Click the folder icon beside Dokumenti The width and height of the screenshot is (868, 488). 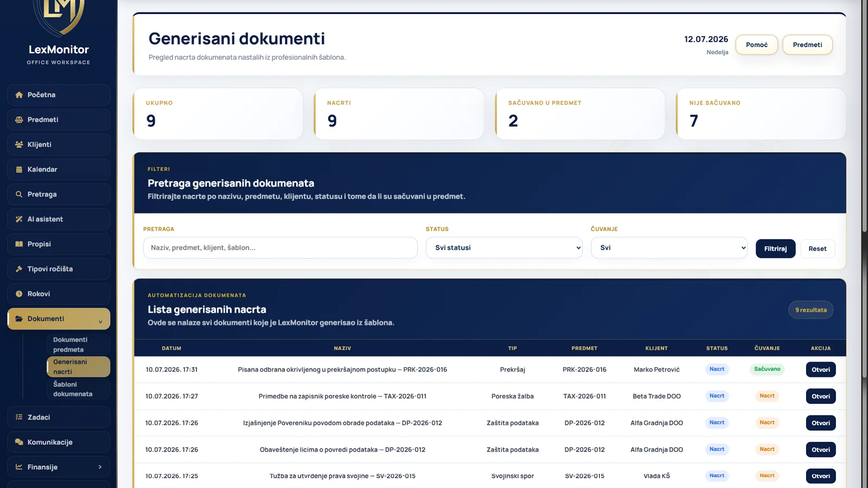pos(19,319)
